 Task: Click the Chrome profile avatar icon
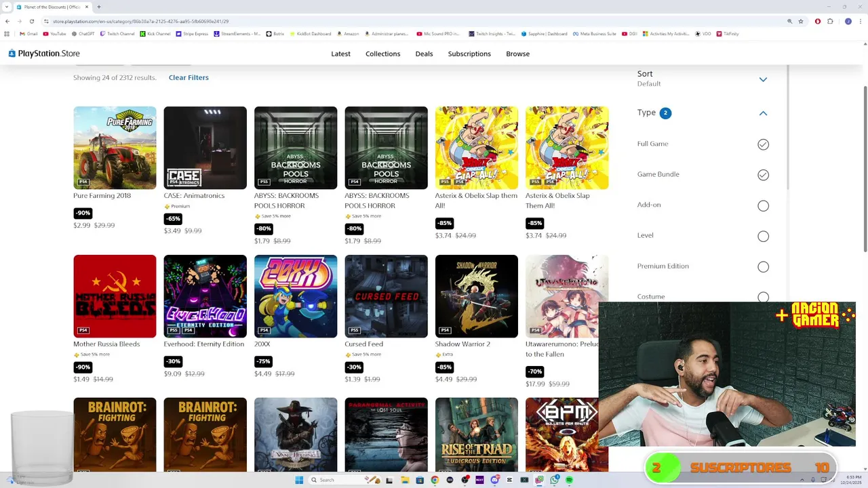[x=848, y=21]
